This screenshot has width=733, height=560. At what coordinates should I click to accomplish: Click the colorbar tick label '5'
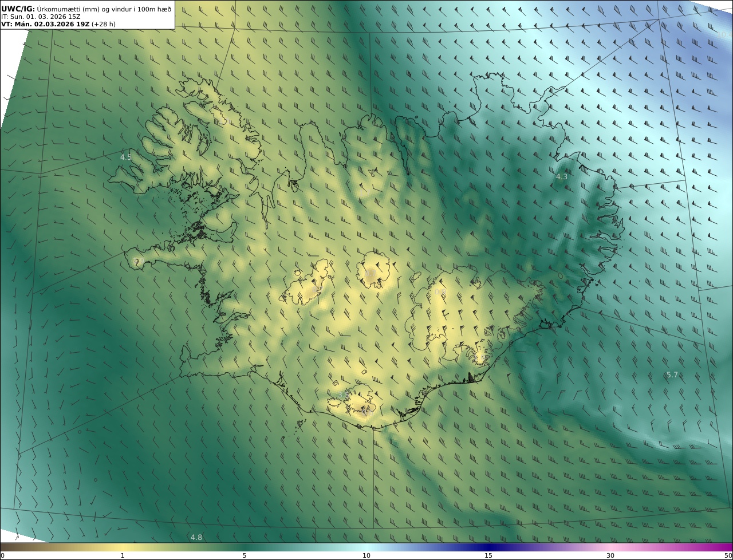click(x=245, y=555)
